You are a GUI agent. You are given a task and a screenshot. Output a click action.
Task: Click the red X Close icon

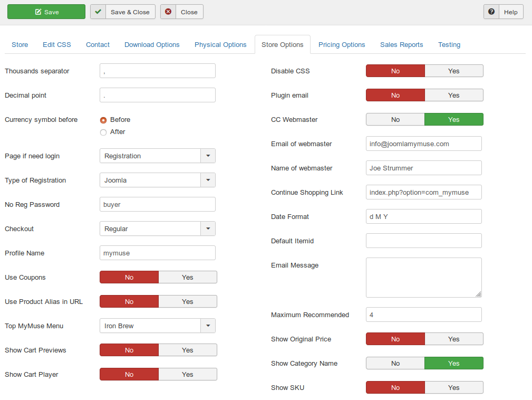pyautogui.click(x=168, y=12)
